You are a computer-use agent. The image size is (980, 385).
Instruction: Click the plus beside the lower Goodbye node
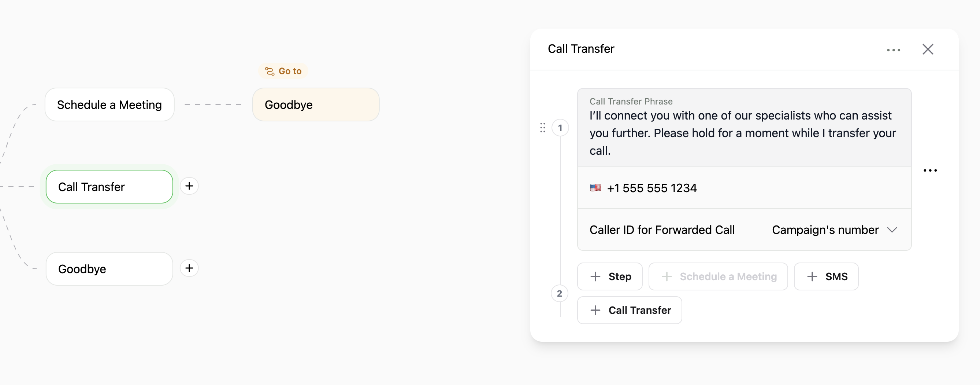189,268
